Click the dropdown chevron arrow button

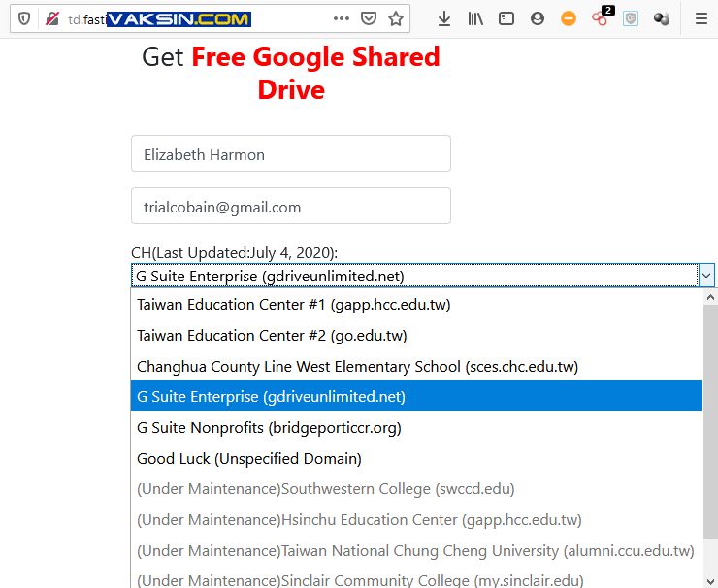[706, 276]
